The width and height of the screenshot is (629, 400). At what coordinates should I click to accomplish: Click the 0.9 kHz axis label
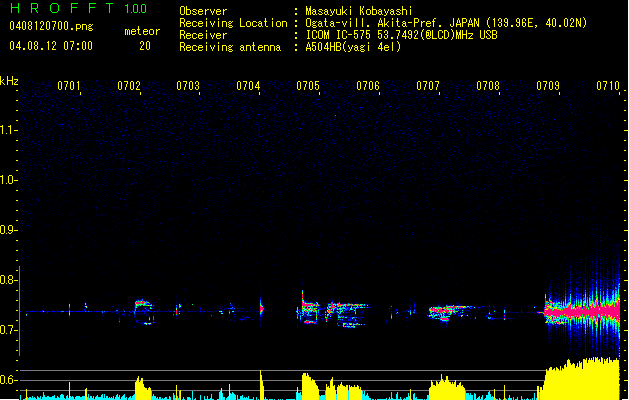(8, 230)
